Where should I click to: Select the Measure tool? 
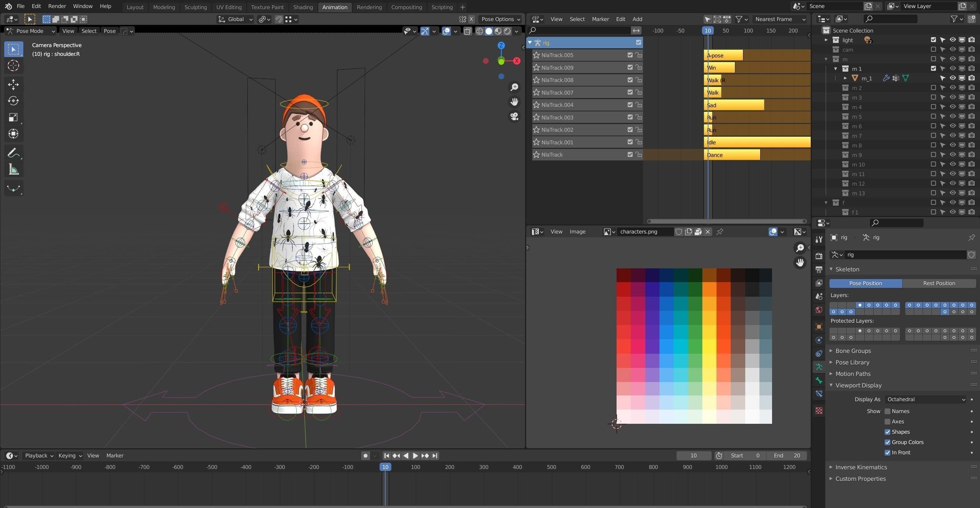(13, 170)
